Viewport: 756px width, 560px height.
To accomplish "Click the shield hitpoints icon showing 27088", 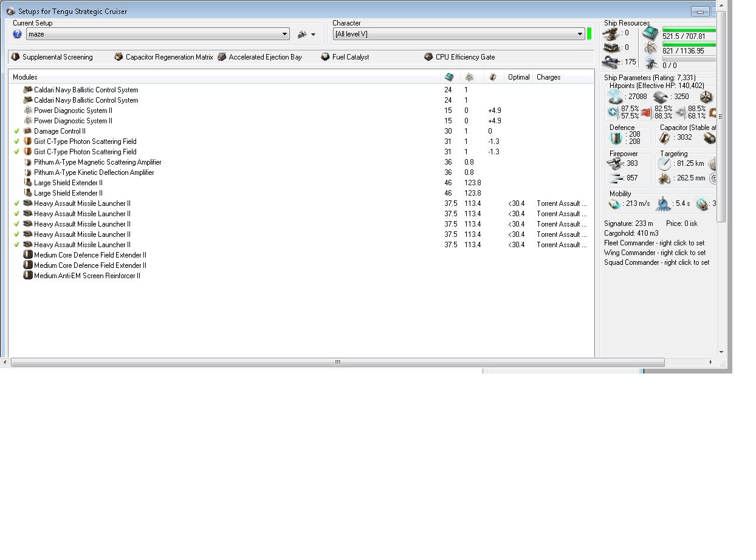I will (x=616, y=97).
